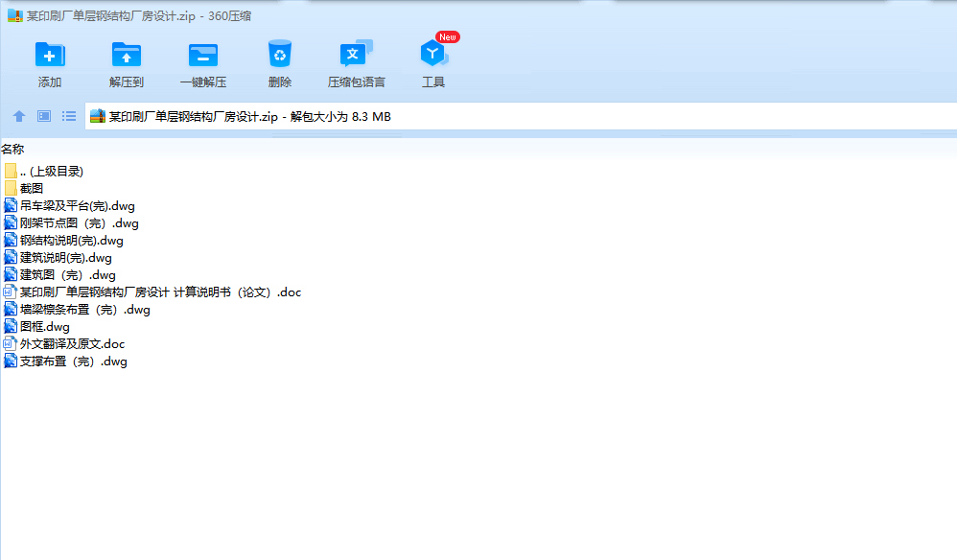Select file 外文翻译及原文.doc
Viewport: 957px width, 560px height.
point(63,344)
